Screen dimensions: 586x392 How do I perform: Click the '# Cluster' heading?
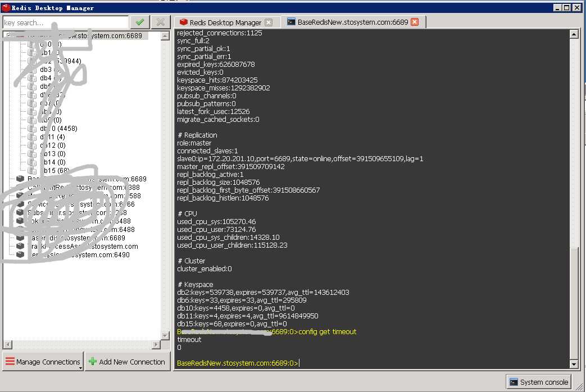tap(192, 261)
